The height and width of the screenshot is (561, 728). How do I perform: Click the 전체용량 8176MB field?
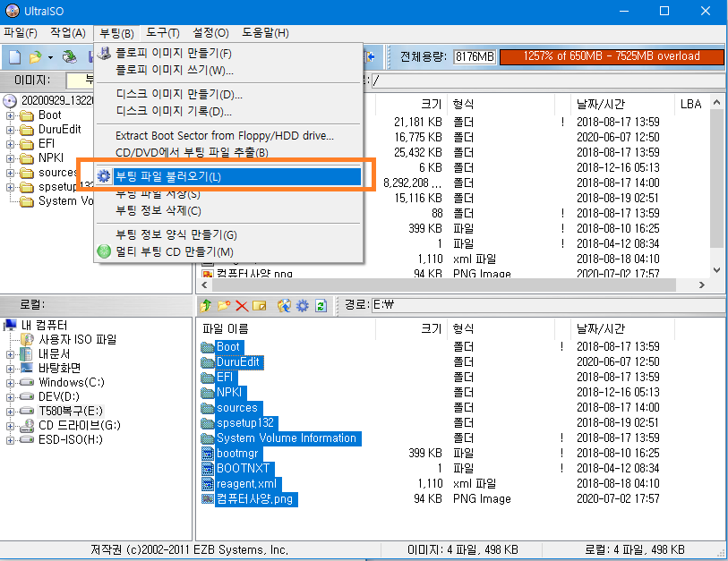click(x=475, y=56)
